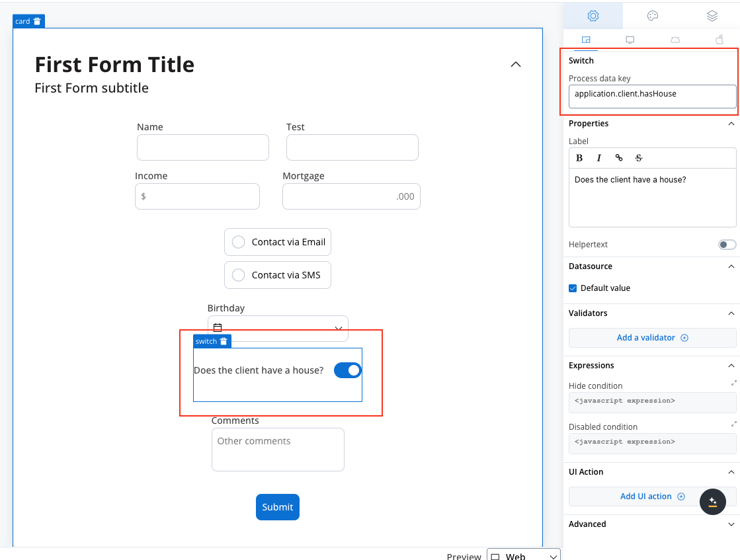Collapse the Expressions section

coord(731,366)
